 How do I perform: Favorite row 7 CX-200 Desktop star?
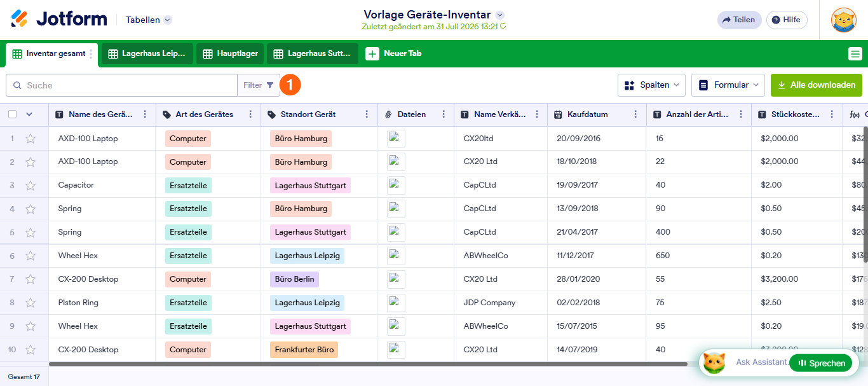click(x=30, y=279)
